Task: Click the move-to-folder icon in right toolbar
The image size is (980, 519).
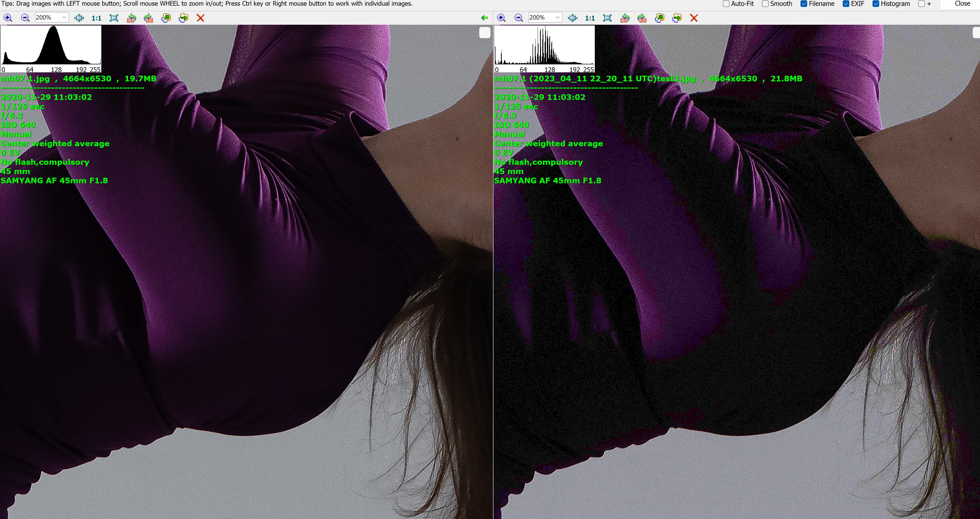Action: (677, 18)
